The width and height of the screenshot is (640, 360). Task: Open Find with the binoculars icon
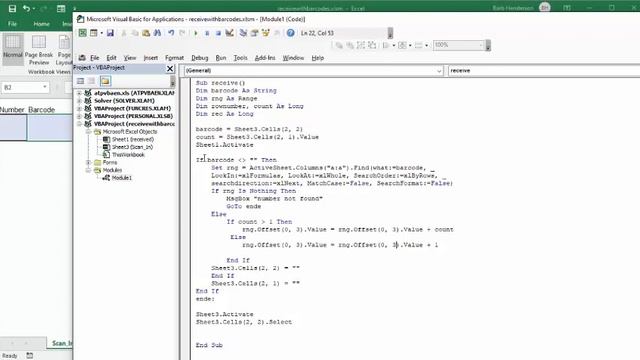coord(157,33)
